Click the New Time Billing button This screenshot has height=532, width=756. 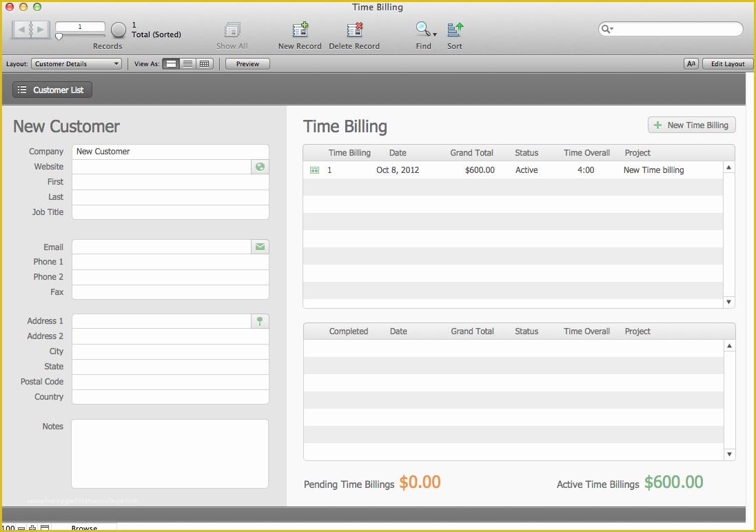(691, 125)
